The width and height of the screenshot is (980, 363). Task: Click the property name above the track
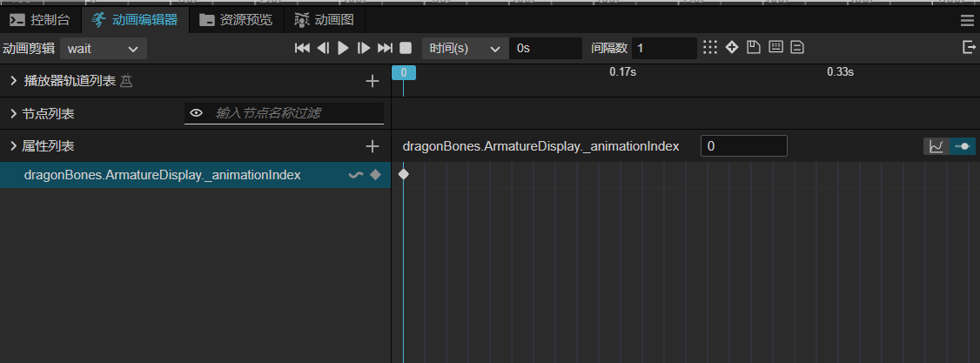click(540, 146)
